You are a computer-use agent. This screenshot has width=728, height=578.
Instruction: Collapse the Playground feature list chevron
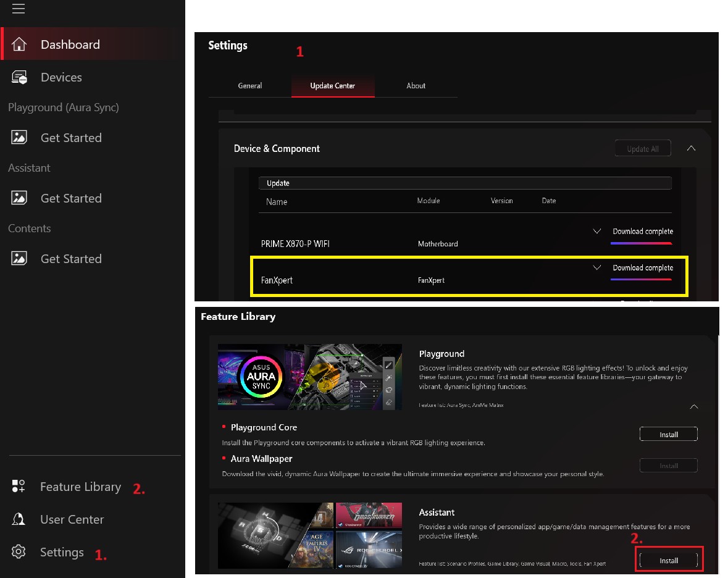[x=693, y=407]
